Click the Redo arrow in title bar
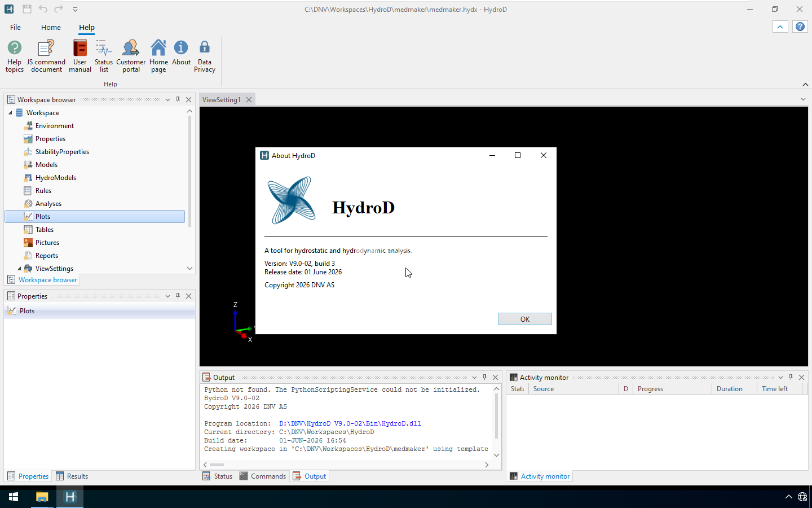The width and height of the screenshot is (812, 508). 59,9
